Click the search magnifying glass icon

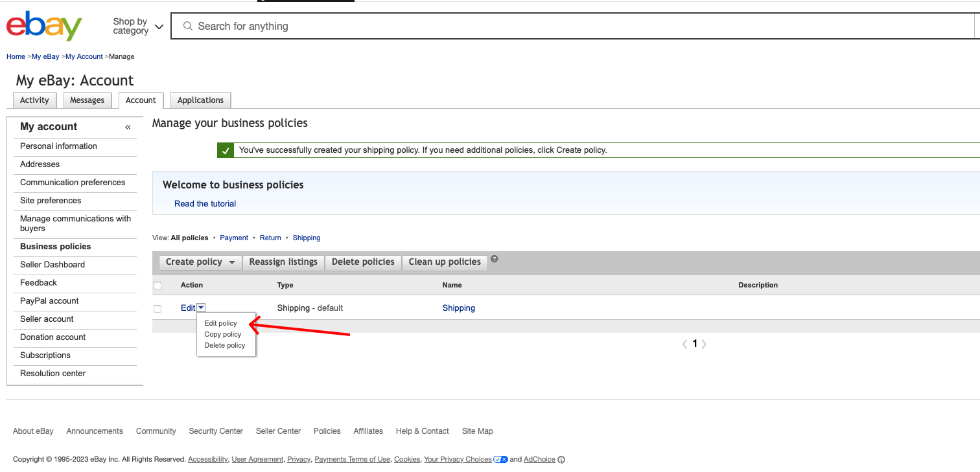tap(187, 26)
